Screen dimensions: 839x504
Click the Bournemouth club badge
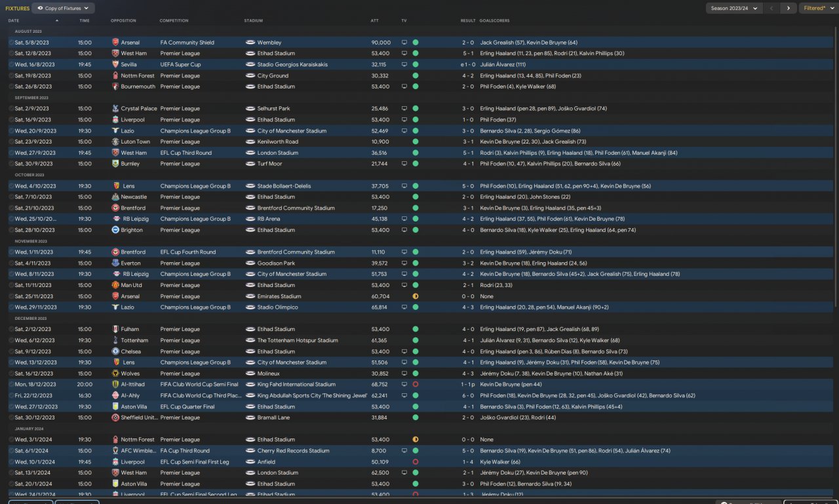click(115, 87)
